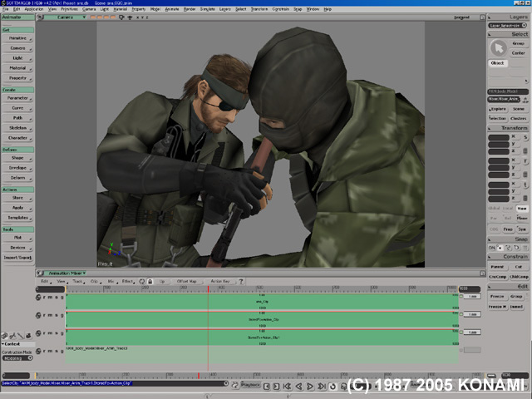This screenshot has width=532, height=399.
Task: Click the animation mixer panel corner icon
Action: (x=482, y=273)
